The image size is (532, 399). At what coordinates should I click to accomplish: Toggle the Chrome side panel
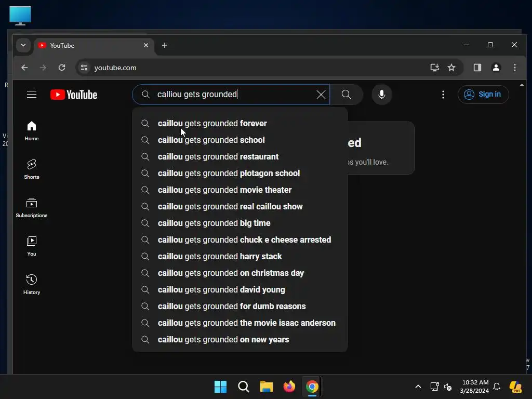pyautogui.click(x=477, y=68)
